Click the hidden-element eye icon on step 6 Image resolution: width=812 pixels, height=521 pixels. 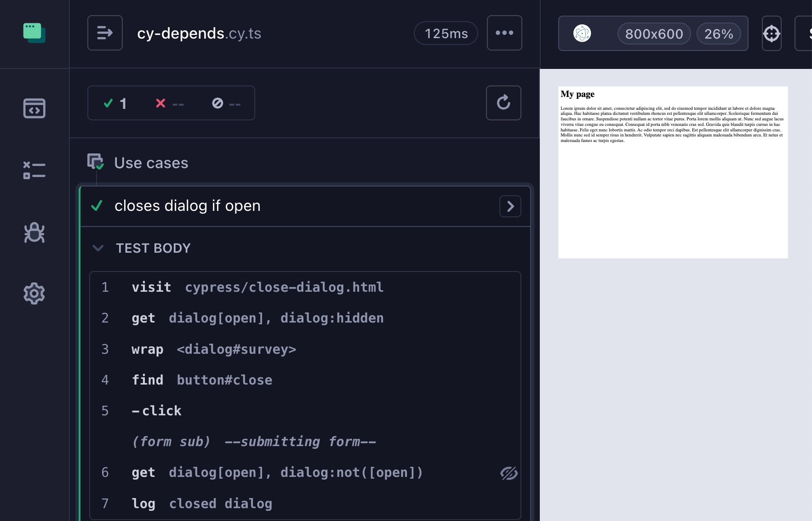click(x=509, y=473)
